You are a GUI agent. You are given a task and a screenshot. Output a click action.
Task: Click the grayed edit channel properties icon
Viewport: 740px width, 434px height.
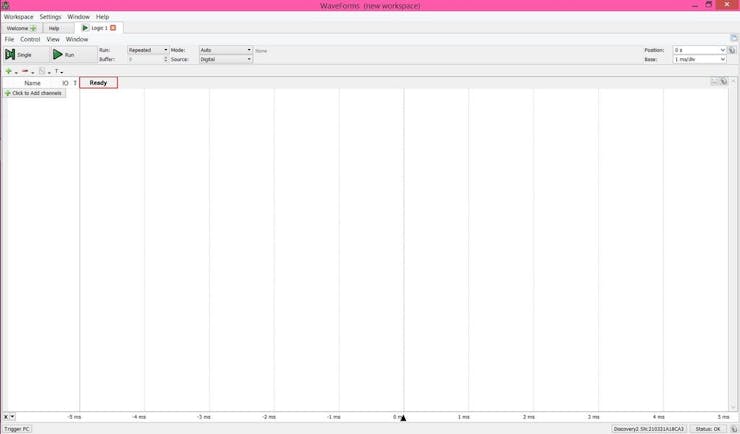click(x=42, y=71)
